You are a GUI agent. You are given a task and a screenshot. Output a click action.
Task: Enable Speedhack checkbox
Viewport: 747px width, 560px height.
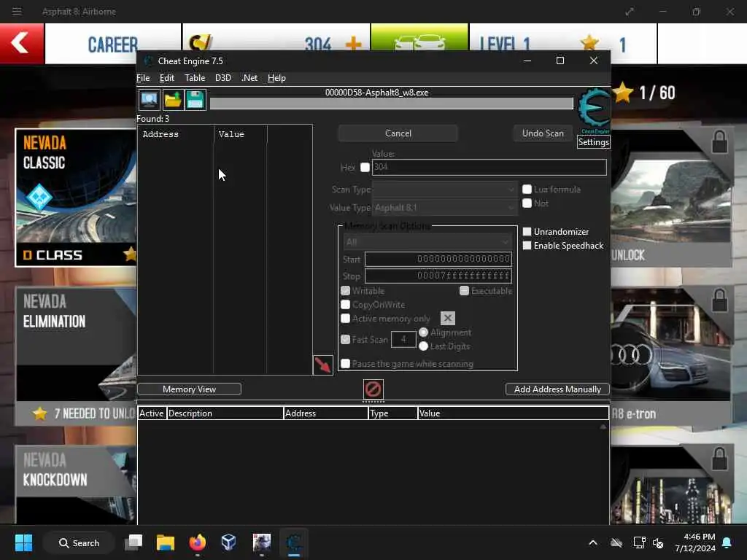(527, 246)
